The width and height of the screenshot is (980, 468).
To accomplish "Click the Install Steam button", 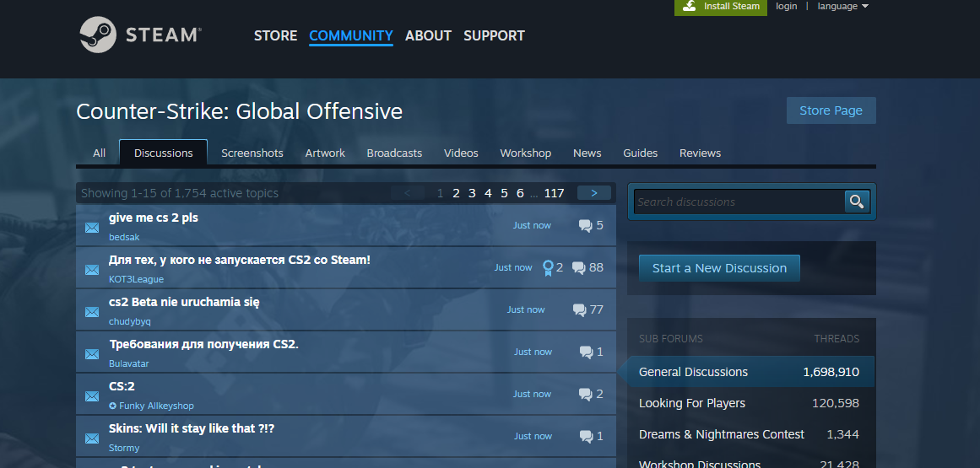I will coord(721,7).
